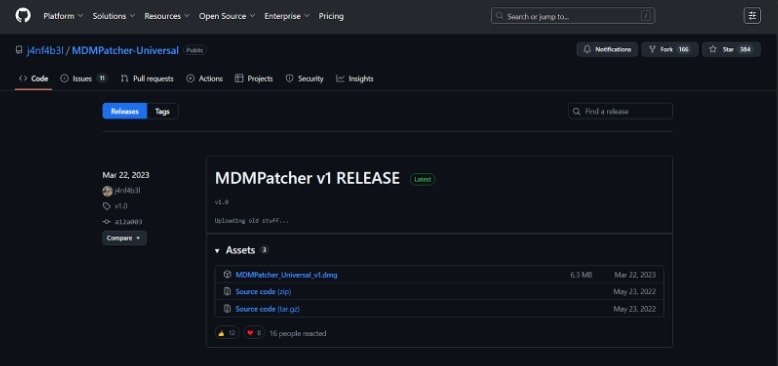Open the j4nf4b3l owner profile link
Screen dimensions: 778x366
(x=45, y=51)
